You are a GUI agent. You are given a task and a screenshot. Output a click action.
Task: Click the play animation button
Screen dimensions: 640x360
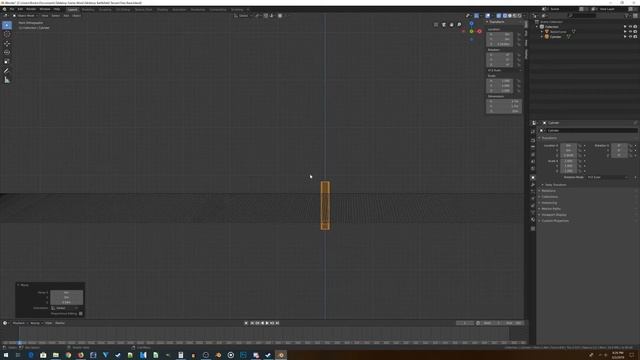(x=267, y=323)
